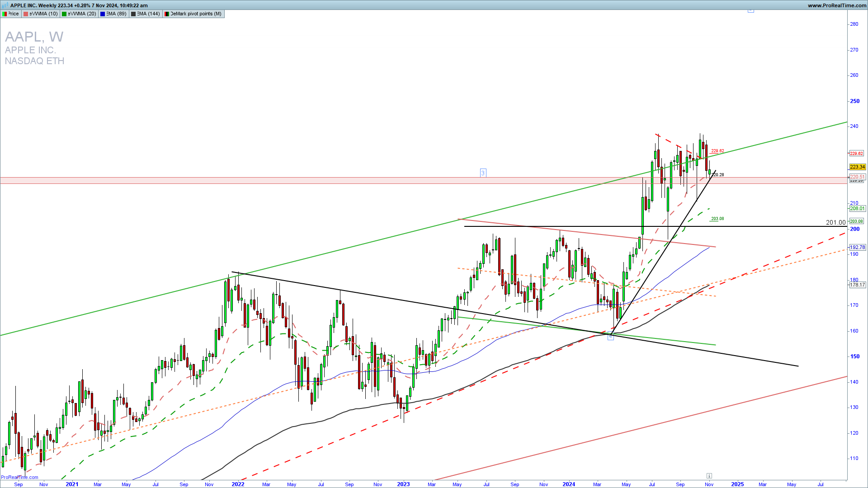Screen dimensions: 868x488
Task: Click the 150 price scale label
Action: point(854,357)
